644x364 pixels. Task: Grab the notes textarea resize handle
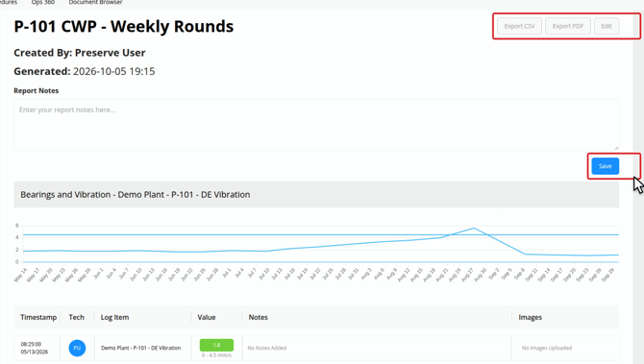(x=616, y=147)
